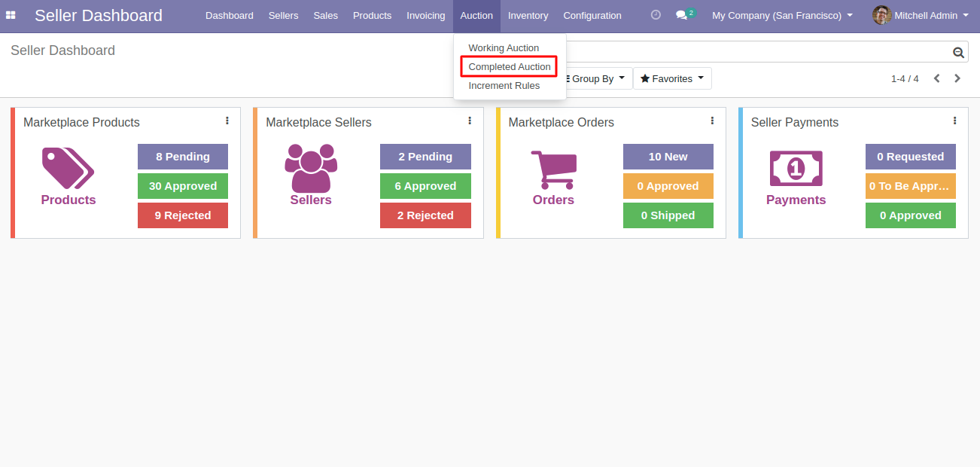Image resolution: width=980 pixels, height=467 pixels.
Task: Go to next page arrow
Action: tap(957, 78)
